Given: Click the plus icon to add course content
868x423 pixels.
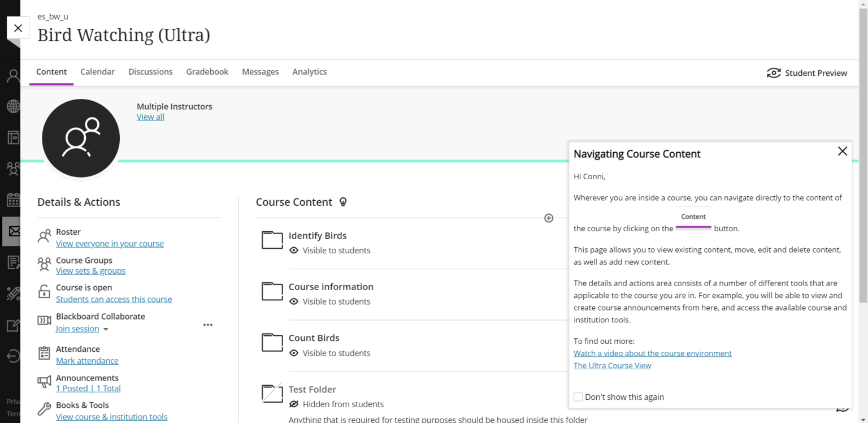Looking at the screenshot, I should click(x=549, y=218).
